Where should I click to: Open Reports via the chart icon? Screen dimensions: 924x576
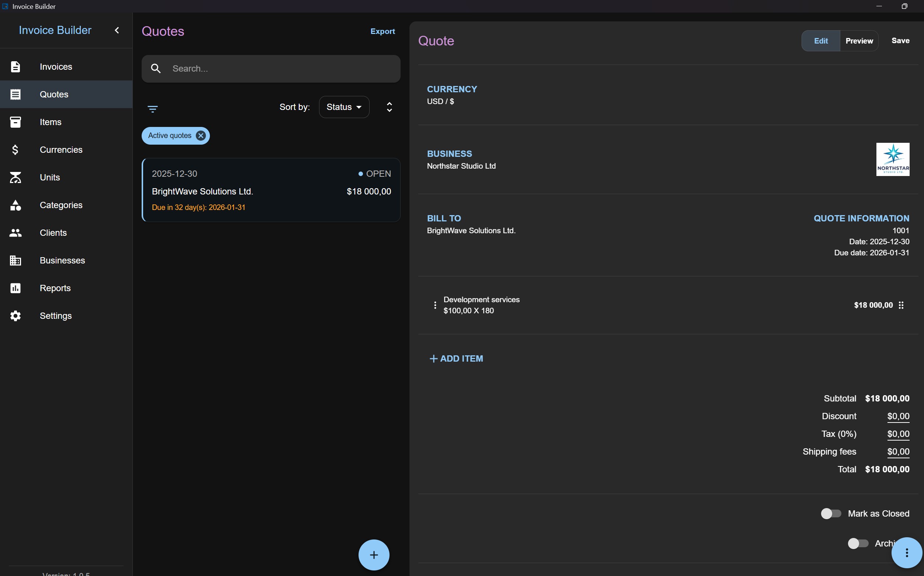point(15,289)
